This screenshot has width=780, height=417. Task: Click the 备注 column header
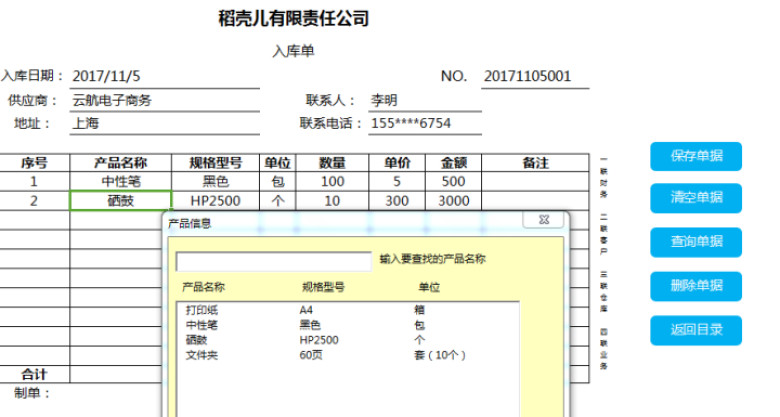coord(535,163)
